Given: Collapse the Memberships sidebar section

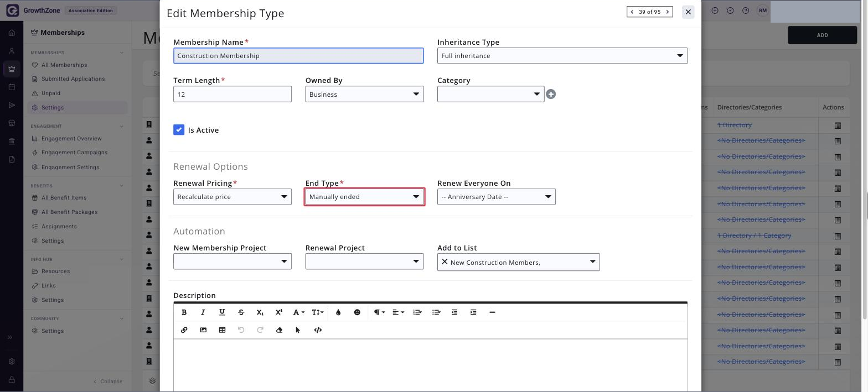Looking at the screenshot, I should (122, 53).
